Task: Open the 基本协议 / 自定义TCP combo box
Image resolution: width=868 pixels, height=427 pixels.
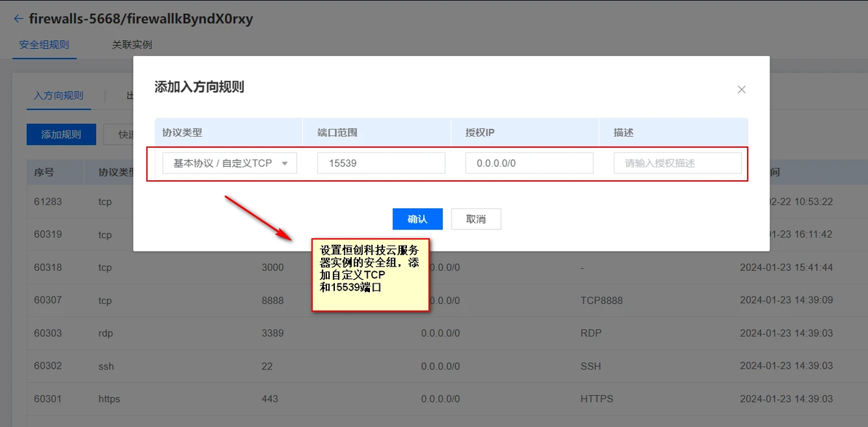Action: [229, 163]
